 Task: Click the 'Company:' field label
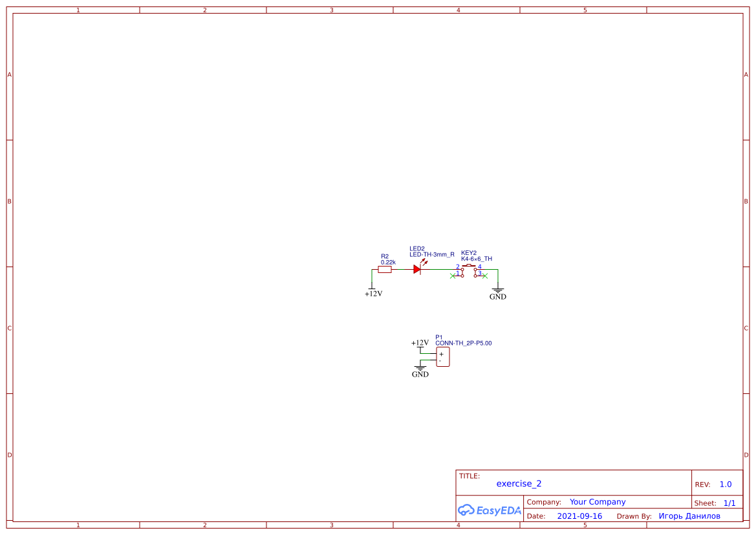(x=544, y=502)
